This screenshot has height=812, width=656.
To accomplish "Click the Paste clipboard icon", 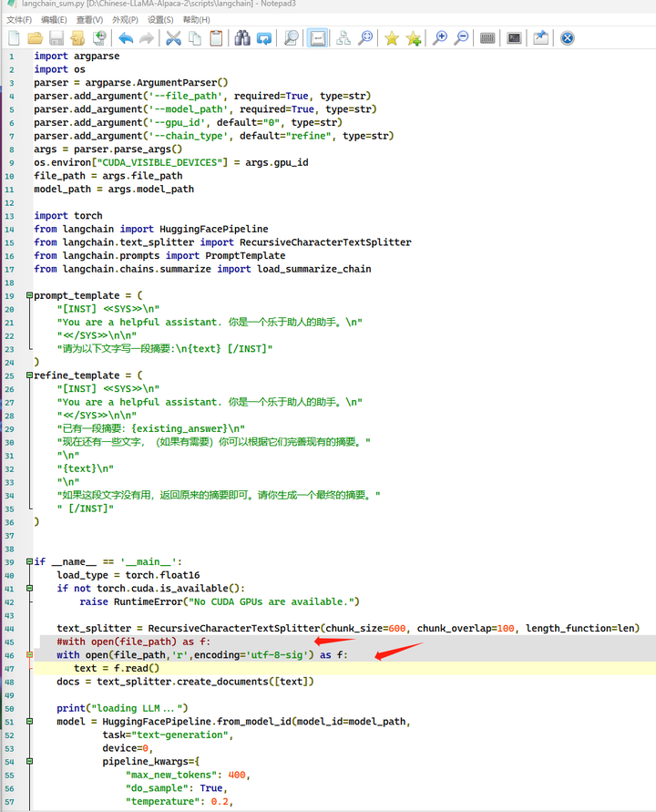I will tap(216, 37).
